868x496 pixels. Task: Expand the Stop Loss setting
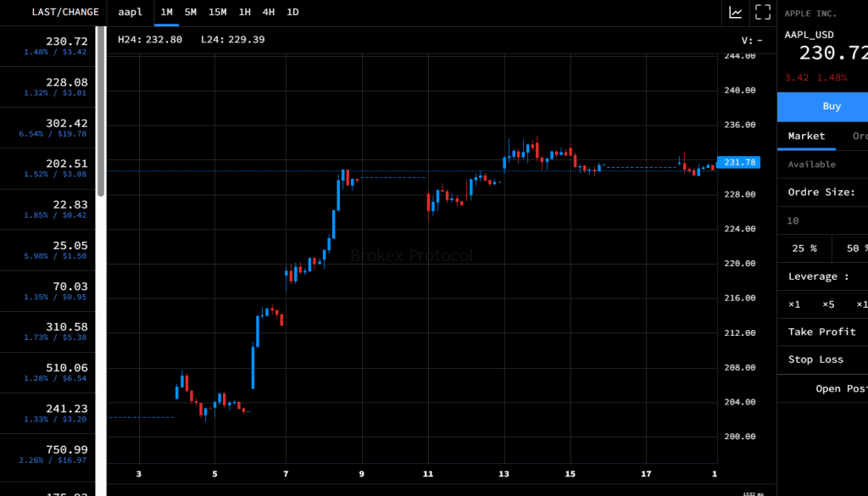click(x=822, y=359)
